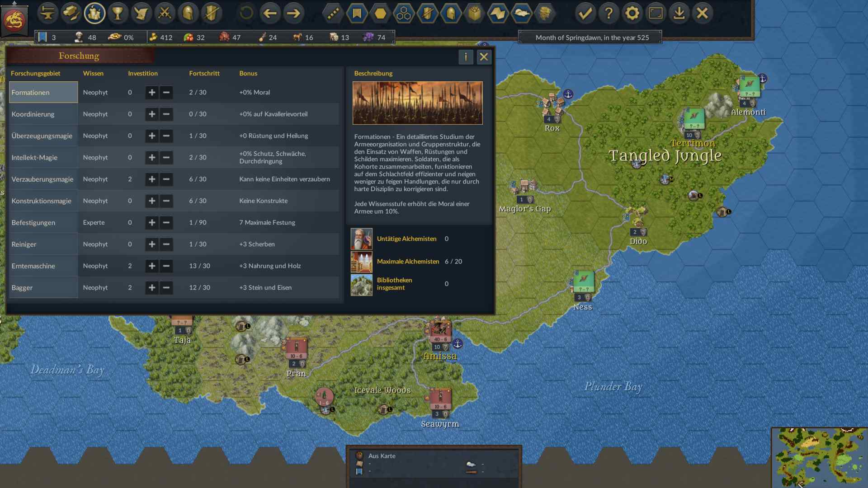
Task: Click the circular refresh cycle icon
Action: coord(246,13)
